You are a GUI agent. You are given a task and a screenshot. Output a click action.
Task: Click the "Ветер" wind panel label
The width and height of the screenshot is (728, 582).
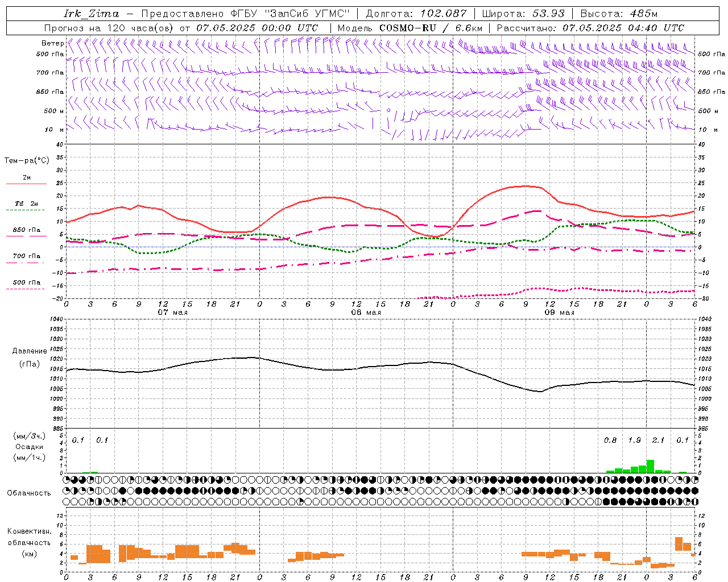[x=52, y=43]
